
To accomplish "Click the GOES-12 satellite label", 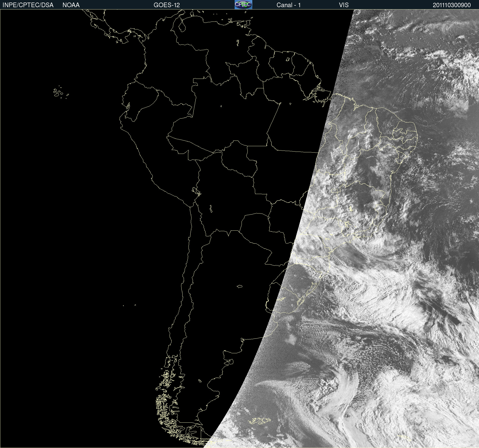I will 167,5.
